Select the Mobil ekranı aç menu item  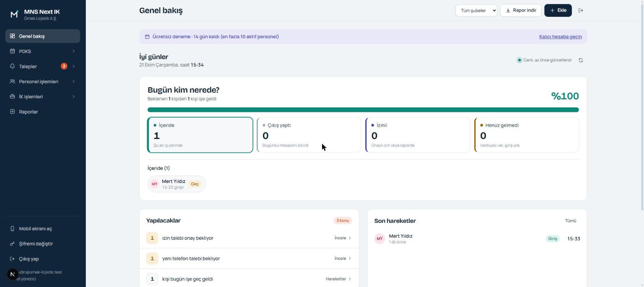(43, 229)
